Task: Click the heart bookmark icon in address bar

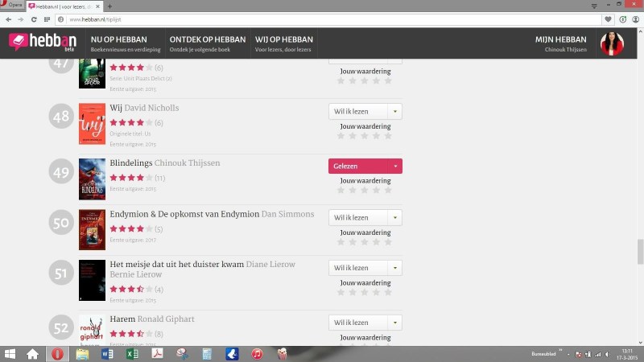Action: click(x=609, y=19)
